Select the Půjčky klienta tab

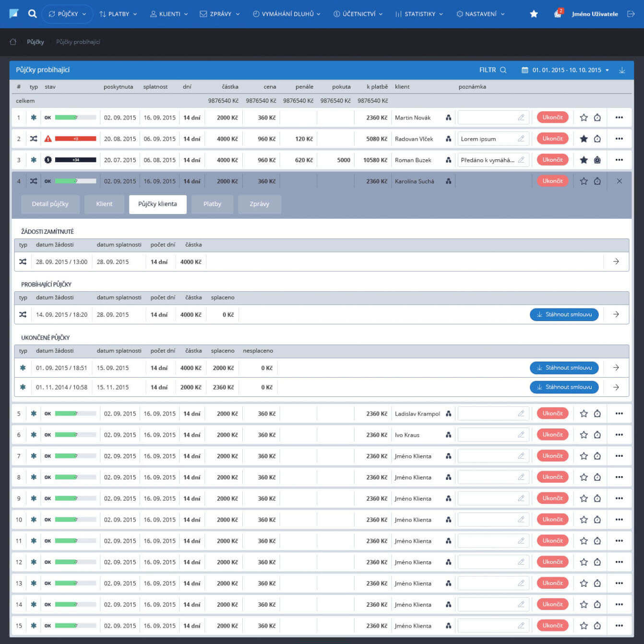157,204
